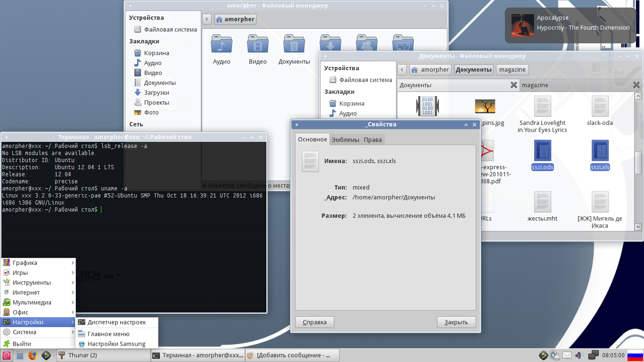This screenshot has height=362, width=644.
Task: Expand the Мультимедиа menu category
Action: pos(38,302)
